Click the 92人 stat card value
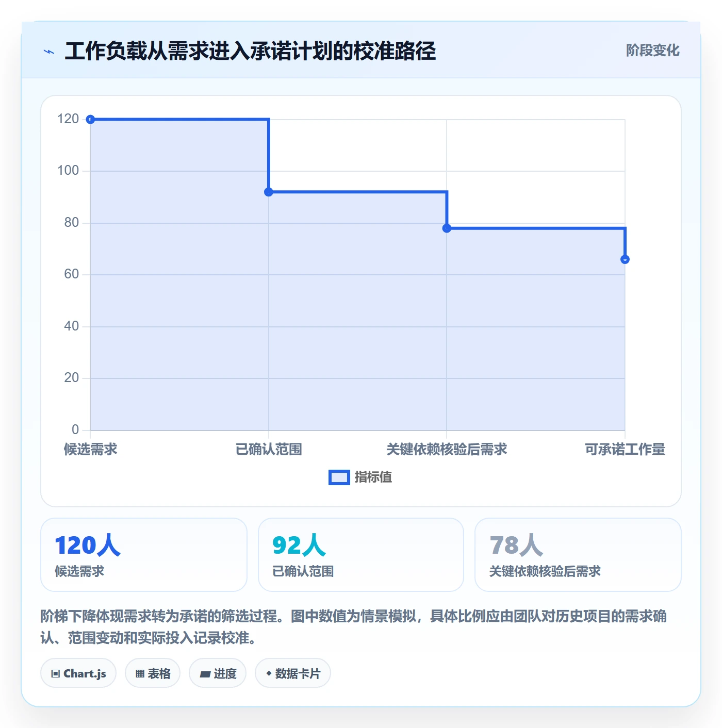 coord(299,545)
